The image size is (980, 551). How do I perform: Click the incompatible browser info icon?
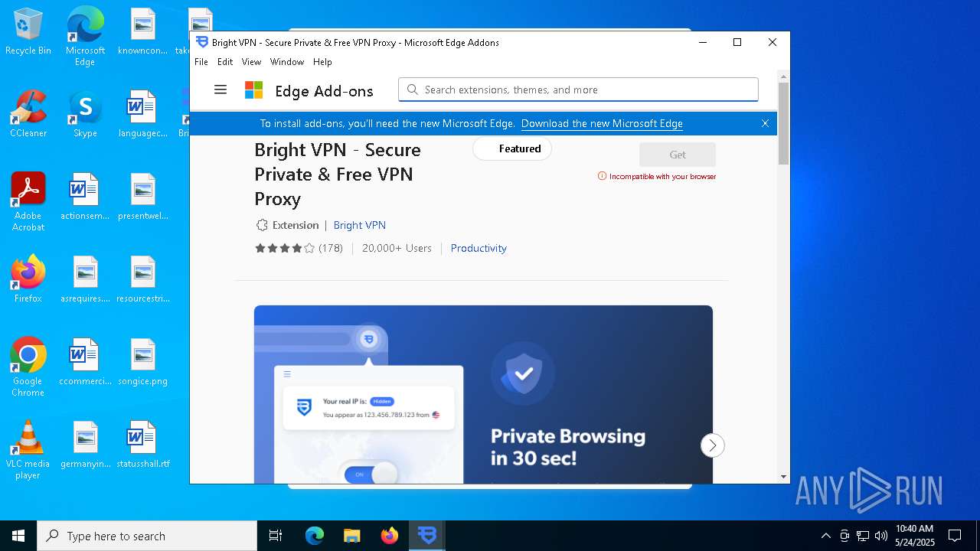pyautogui.click(x=602, y=176)
